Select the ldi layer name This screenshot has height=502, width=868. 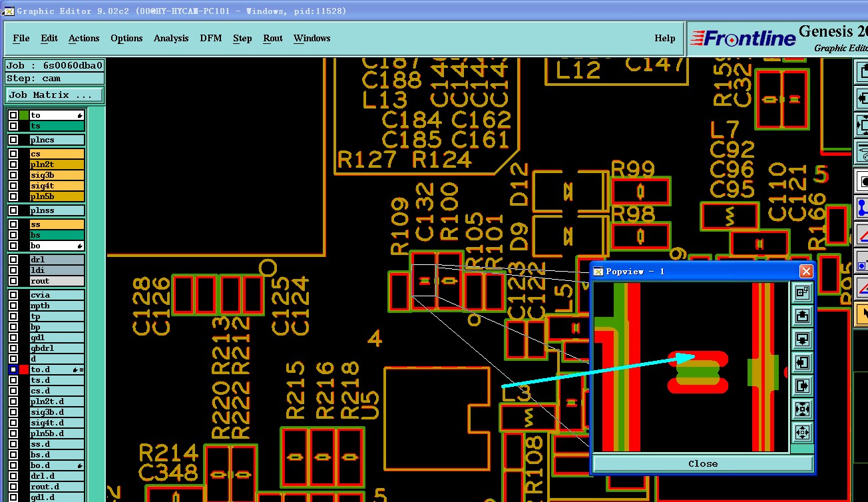click(x=57, y=270)
